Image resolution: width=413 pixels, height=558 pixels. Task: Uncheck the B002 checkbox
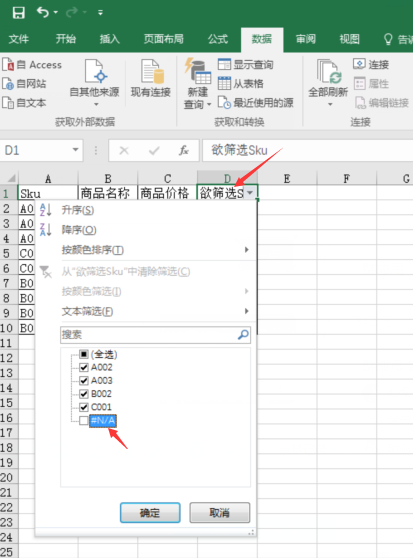84,394
